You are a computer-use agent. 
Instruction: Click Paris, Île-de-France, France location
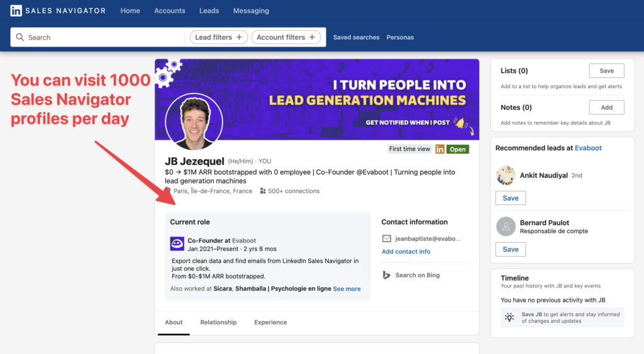click(x=213, y=191)
